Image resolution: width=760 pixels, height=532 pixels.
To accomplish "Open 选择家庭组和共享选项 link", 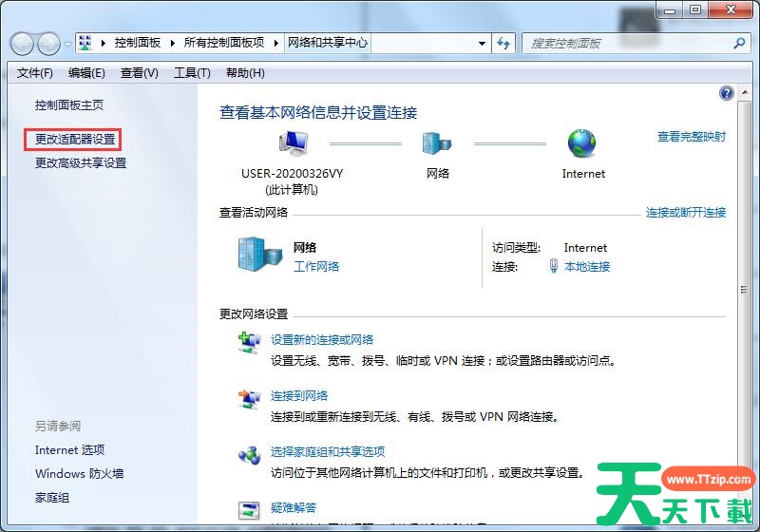I will (328, 451).
